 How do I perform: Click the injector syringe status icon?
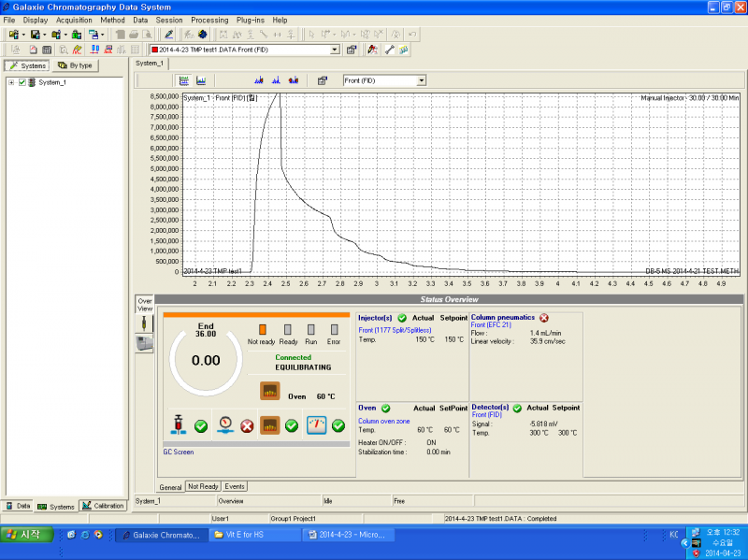(x=178, y=424)
